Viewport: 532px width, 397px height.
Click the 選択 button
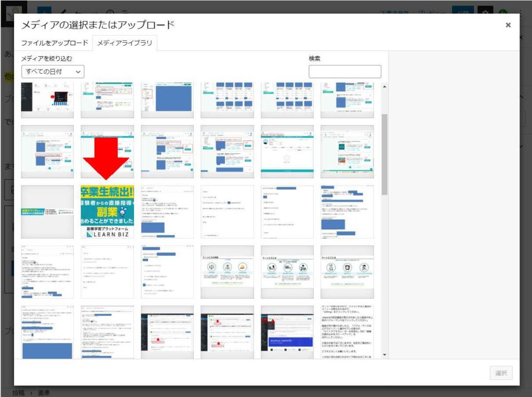click(x=501, y=373)
